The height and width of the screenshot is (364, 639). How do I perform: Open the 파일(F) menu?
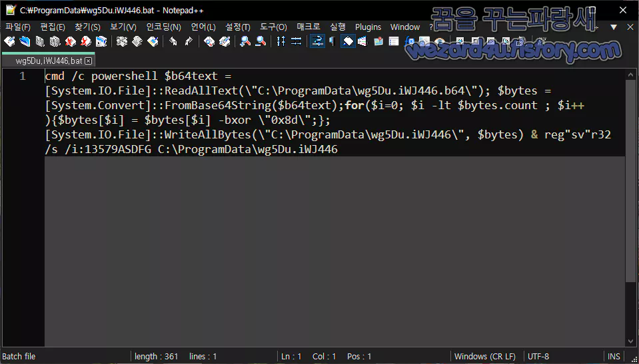(x=18, y=27)
